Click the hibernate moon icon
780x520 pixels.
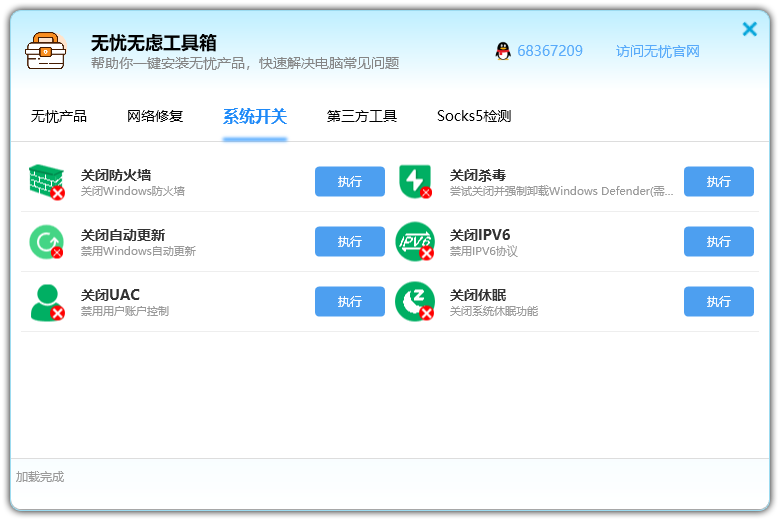coord(415,302)
